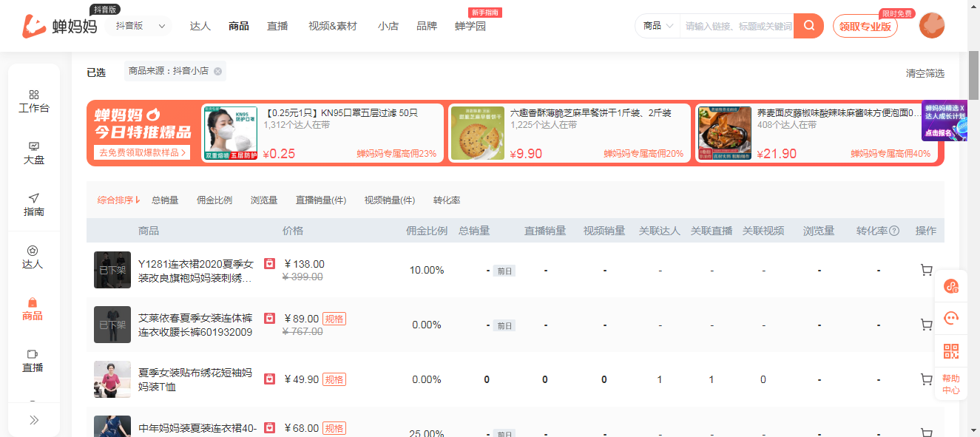Click 去免费领取爆款样品 button

click(x=141, y=152)
